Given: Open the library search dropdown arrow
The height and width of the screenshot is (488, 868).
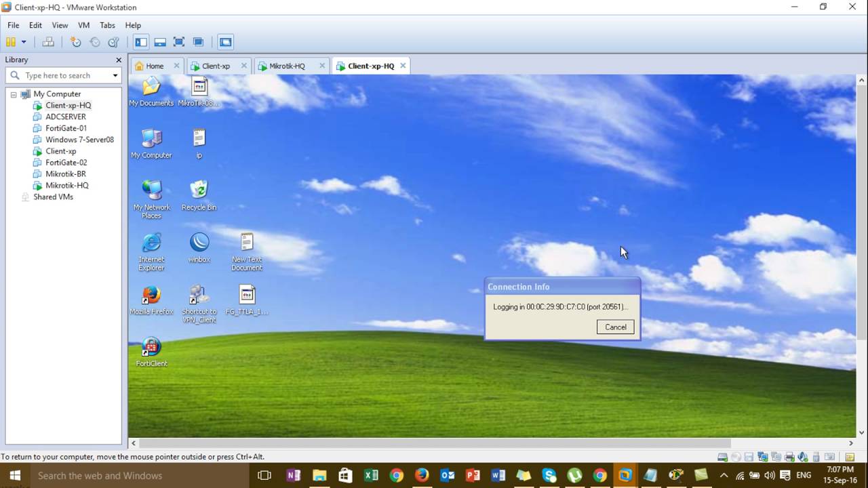Looking at the screenshot, I should click(x=115, y=75).
